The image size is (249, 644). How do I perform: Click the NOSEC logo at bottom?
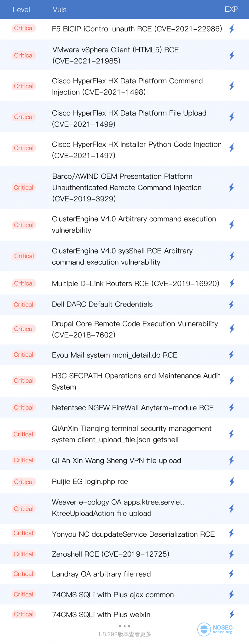[x=215, y=629]
